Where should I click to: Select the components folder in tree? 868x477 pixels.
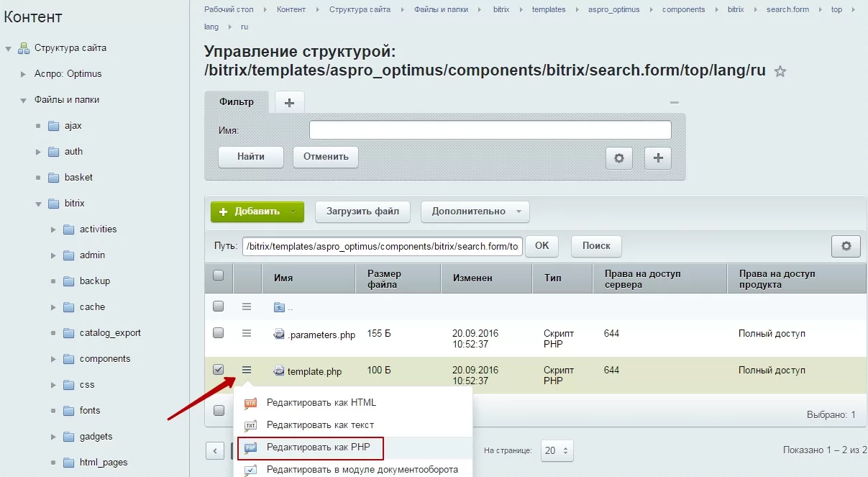click(105, 359)
